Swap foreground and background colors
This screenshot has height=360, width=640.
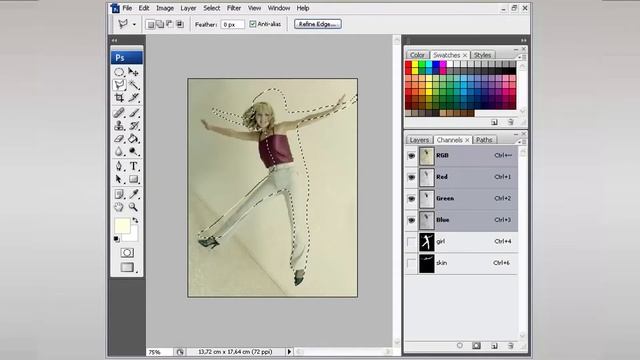135,220
